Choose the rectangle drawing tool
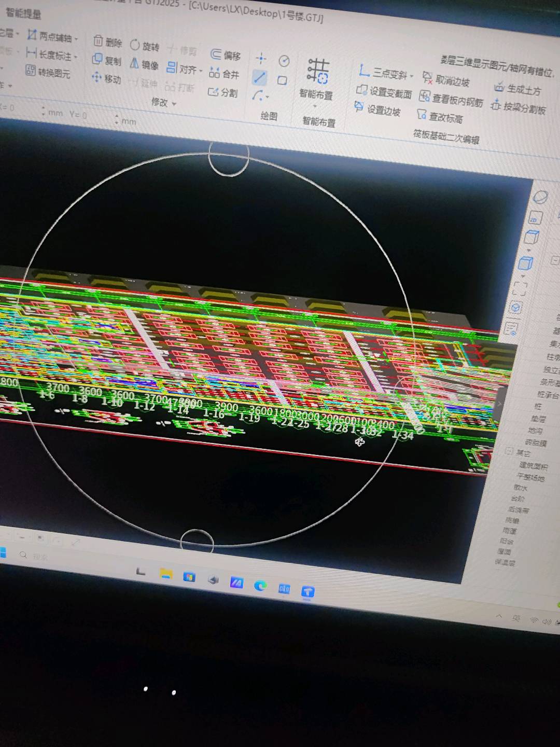Image resolution: width=560 pixels, height=747 pixels. 282,80
